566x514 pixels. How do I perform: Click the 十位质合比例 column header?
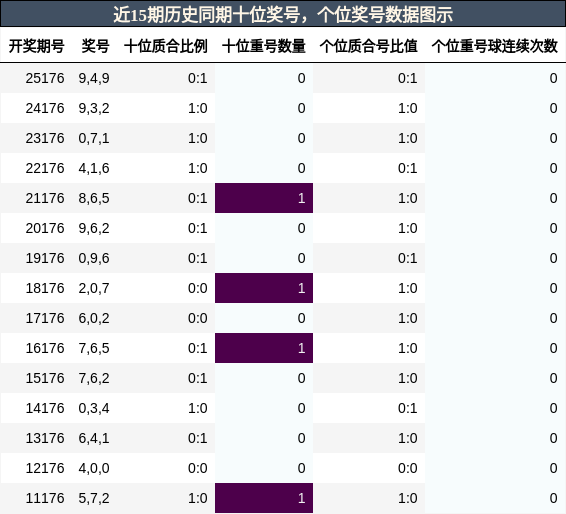[x=166, y=46]
